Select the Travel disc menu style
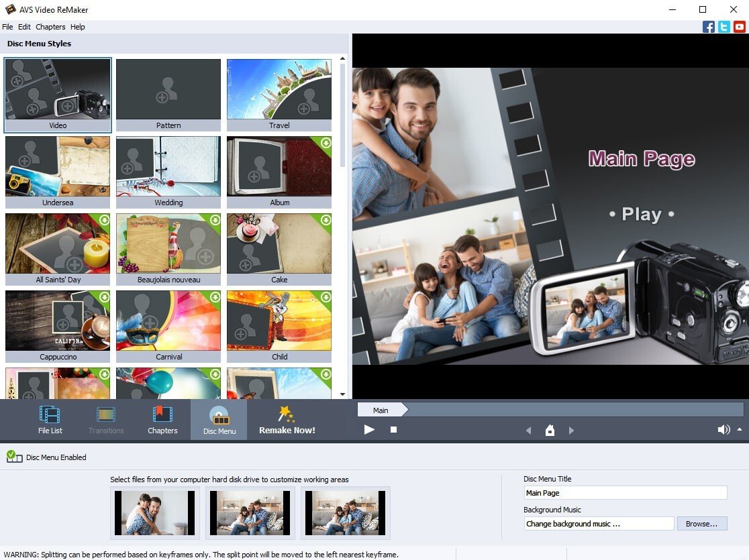 [x=279, y=91]
